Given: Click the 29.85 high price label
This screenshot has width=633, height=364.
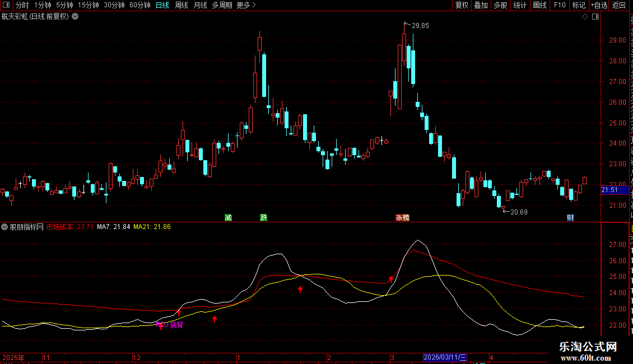Looking at the screenshot, I should [420, 25].
